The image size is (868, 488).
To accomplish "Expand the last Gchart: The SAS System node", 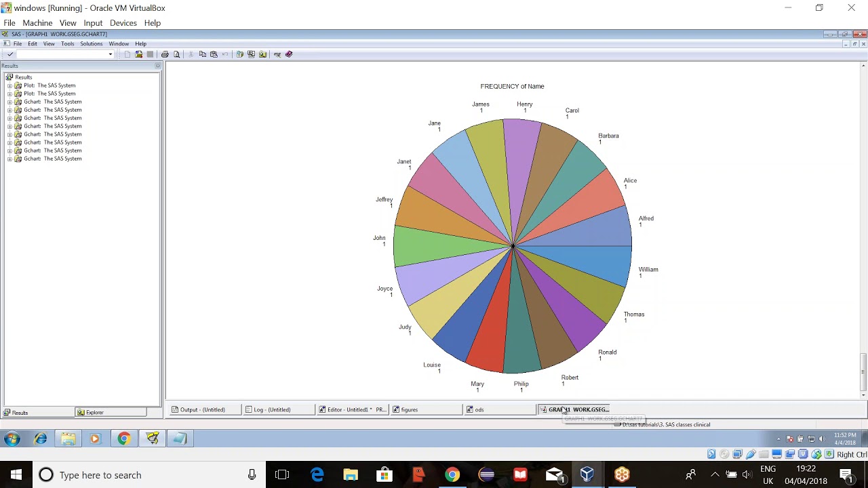I will pyautogui.click(x=9, y=159).
